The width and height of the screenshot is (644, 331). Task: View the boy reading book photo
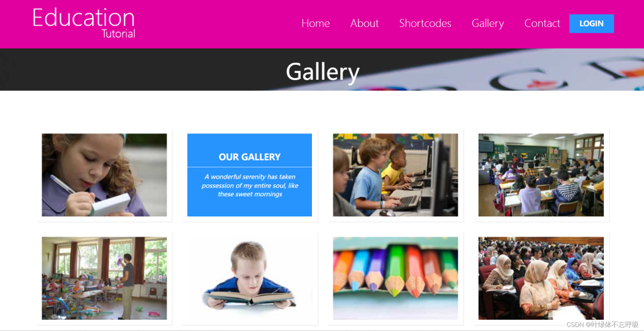(x=249, y=278)
